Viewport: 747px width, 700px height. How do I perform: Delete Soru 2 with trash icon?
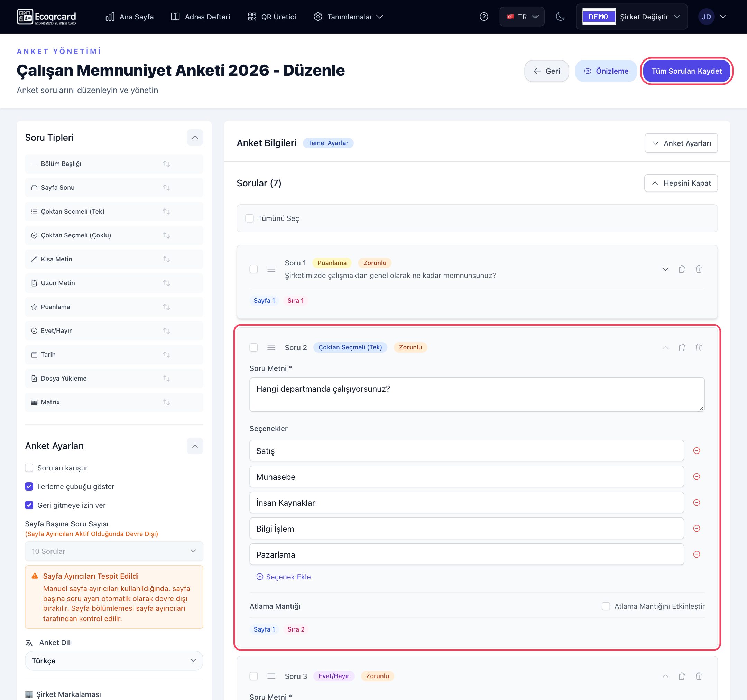pyautogui.click(x=699, y=347)
